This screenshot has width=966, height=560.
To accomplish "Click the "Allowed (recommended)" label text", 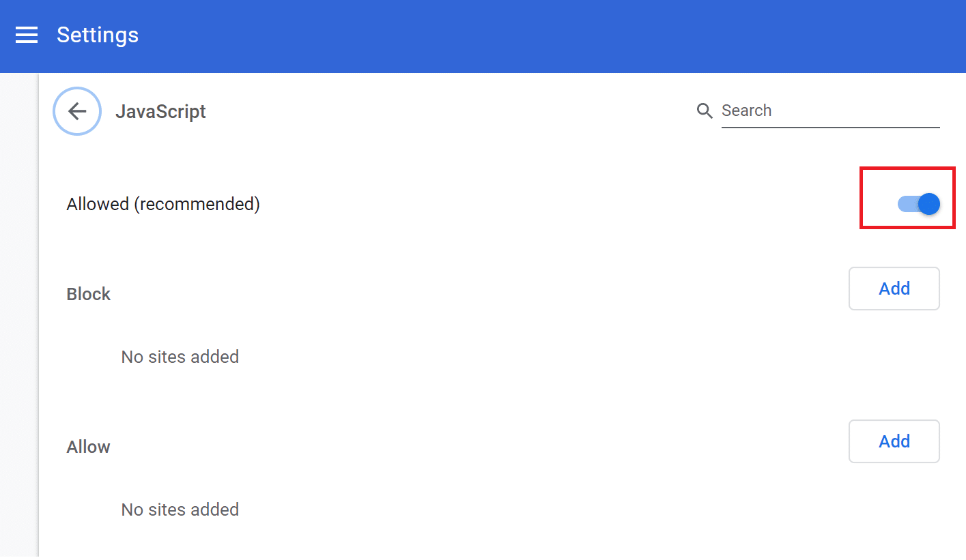I will click(x=163, y=204).
